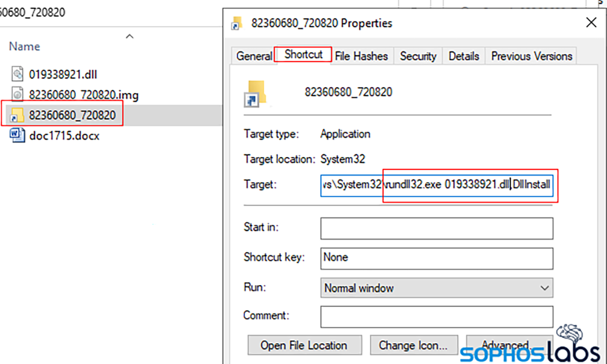Click the System32 target location value

pos(343,159)
